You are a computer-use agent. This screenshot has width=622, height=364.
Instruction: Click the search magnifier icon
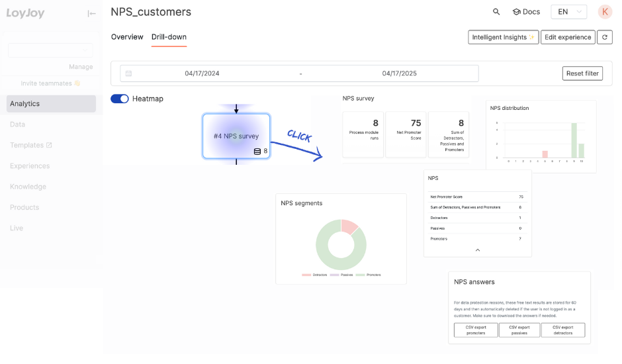(x=496, y=12)
